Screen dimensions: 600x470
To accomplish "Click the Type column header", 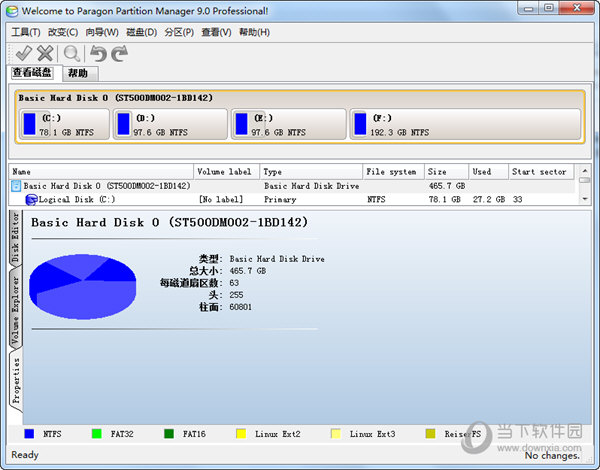I will [x=311, y=172].
